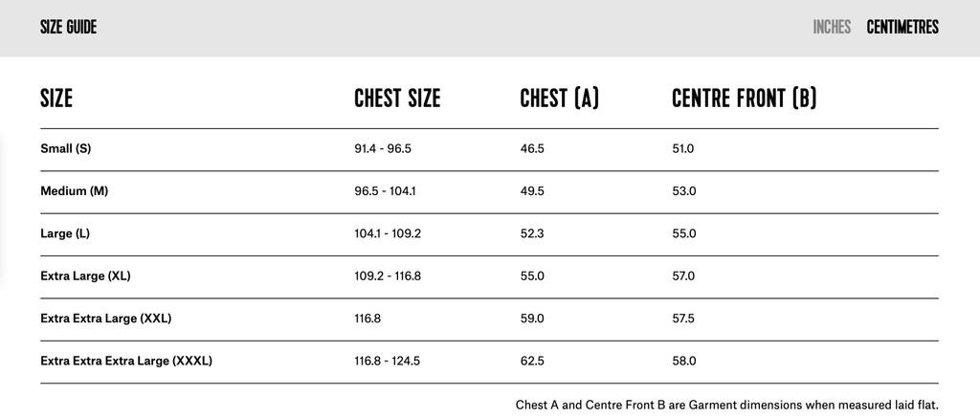Viewport: 980px width, 418px height.
Task: Select the Chest (A) column header
Action: [x=559, y=98]
